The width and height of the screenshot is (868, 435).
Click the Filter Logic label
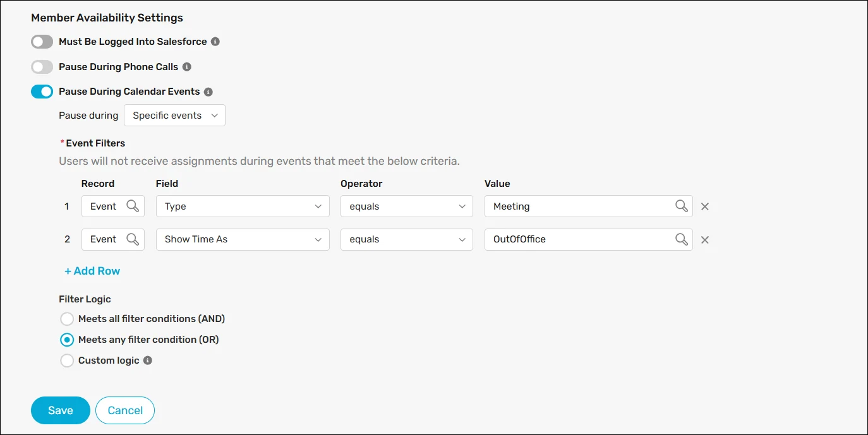[x=85, y=299]
